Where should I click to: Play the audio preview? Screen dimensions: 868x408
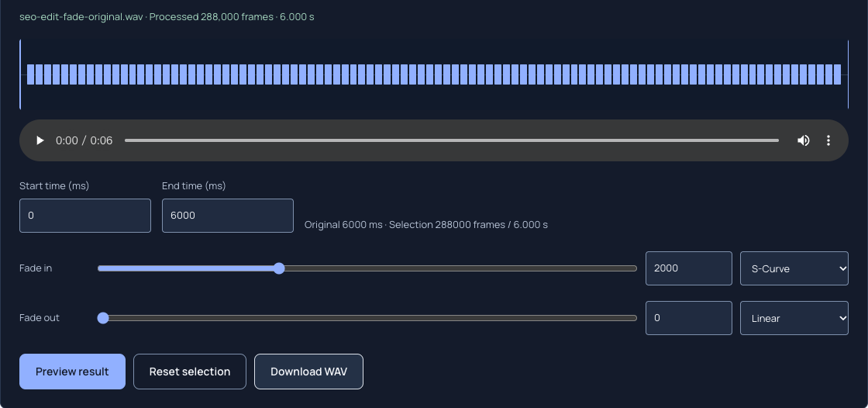[40, 140]
